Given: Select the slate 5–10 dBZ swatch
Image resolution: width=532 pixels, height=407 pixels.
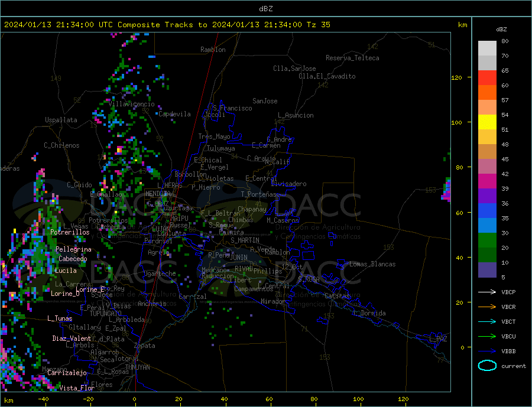Looking at the screenshot, I should tap(487, 270).
